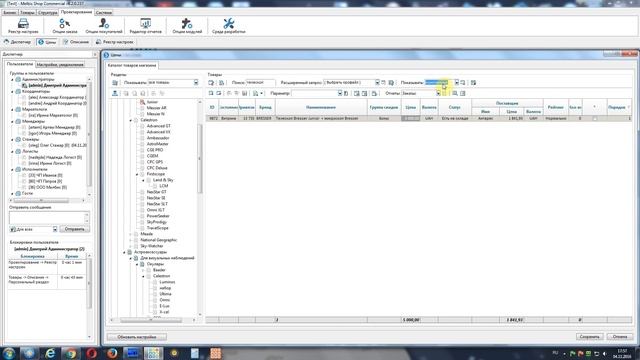Switch to the Бизнес ribbon tab
The width and height of the screenshot is (640, 360).
pyautogui.click(x=9, y=13)
